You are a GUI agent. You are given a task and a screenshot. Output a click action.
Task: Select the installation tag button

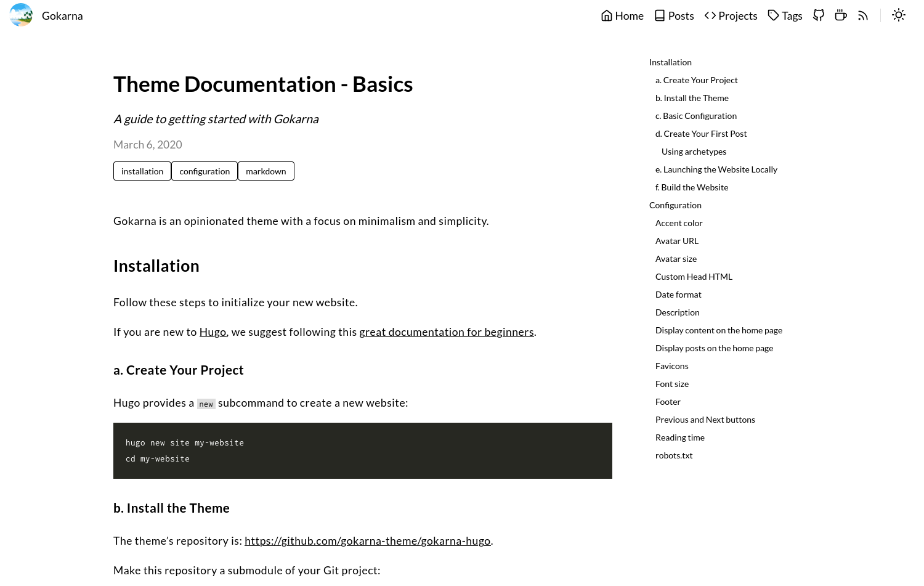[x=142, y=171]
